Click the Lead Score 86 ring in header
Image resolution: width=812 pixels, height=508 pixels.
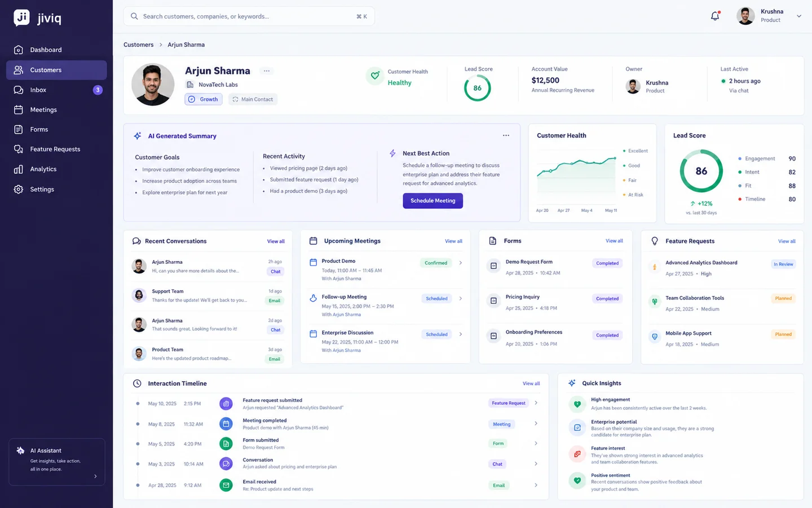tap(478, 88)
